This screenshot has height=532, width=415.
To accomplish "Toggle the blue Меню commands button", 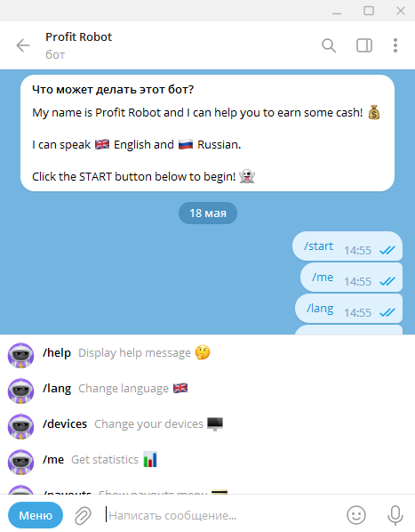I will click(36, 515).
